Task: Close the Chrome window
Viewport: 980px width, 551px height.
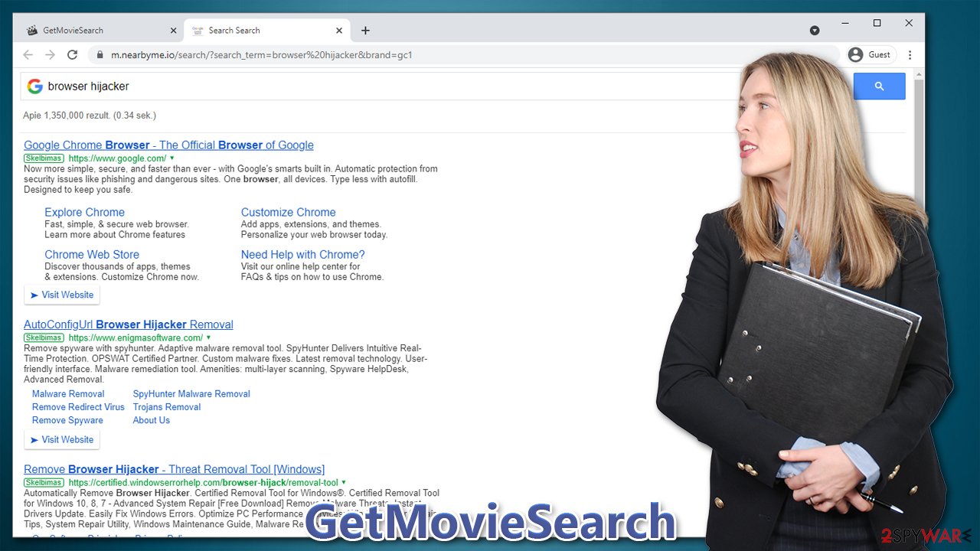Action: click(x=909, y=24)
